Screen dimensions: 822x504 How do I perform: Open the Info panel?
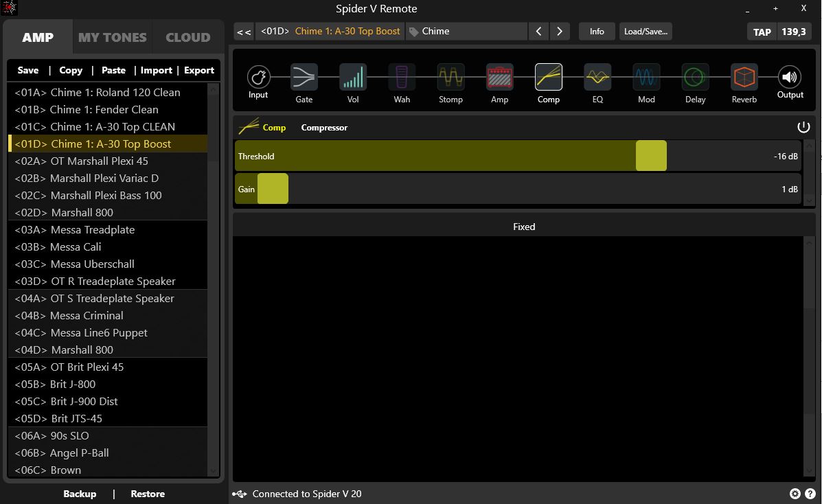(x=597, y=32)
